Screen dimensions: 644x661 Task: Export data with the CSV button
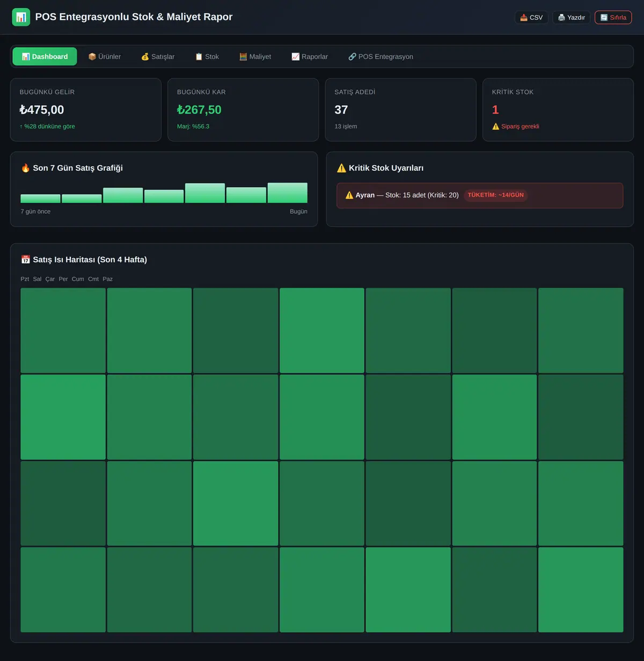531,17
